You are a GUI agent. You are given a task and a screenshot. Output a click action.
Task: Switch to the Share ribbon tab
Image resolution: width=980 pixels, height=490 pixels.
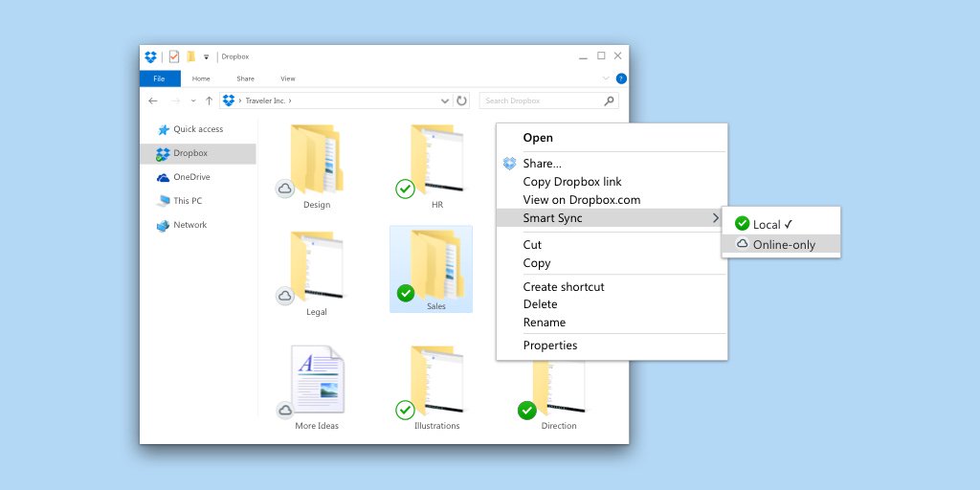click(246, 78)
